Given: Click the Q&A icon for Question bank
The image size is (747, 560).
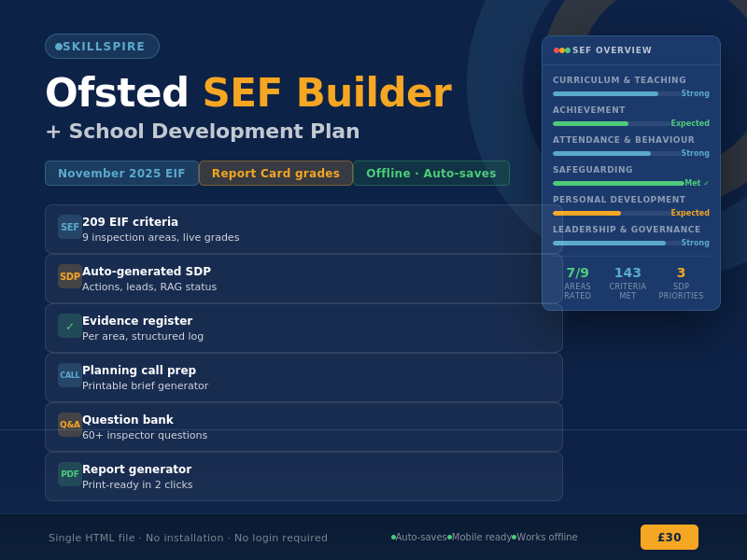Looking at the screenshot, I should (70, 425).
